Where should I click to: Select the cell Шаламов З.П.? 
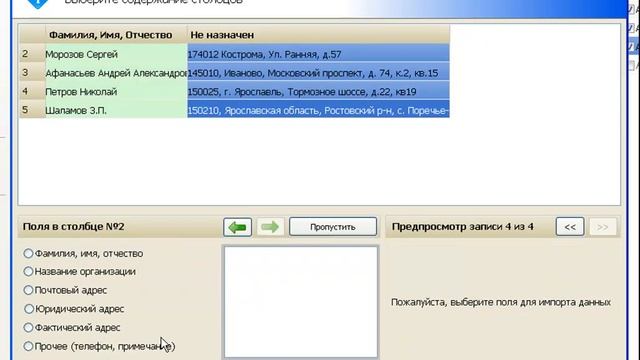pyautogui.click(x=116, y=110)
